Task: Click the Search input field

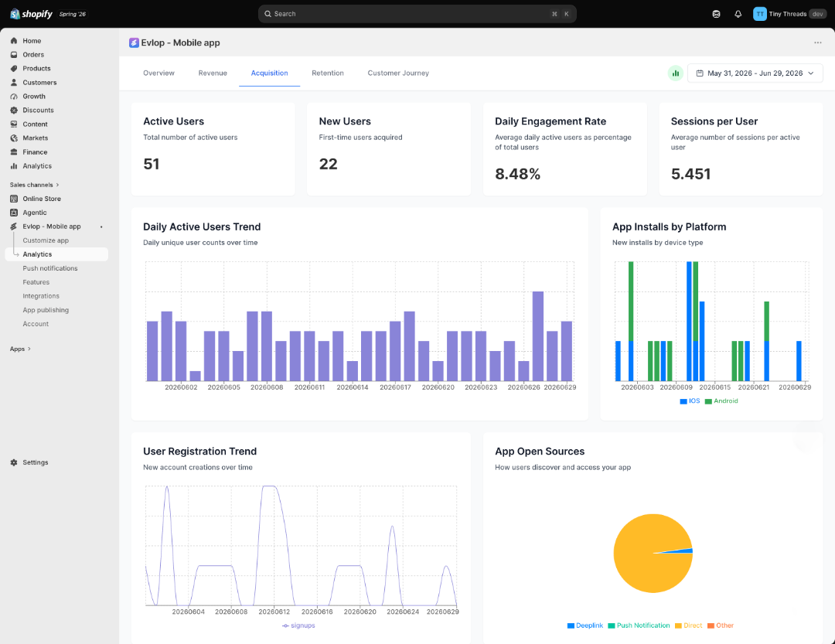Action: click(417, 14)
